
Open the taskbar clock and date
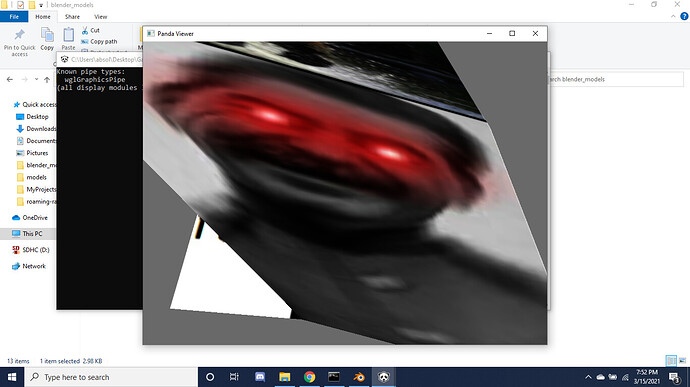click(x=647, y=377)
